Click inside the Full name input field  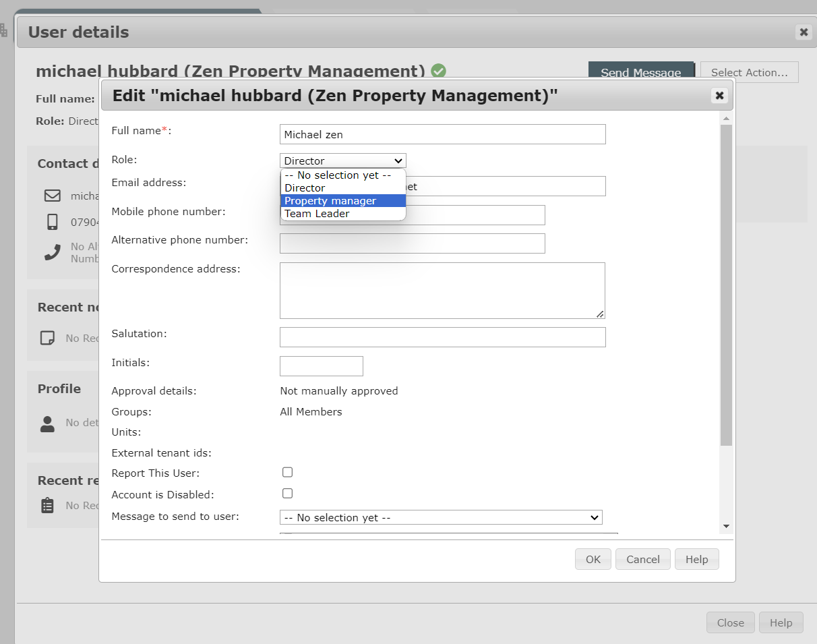point(442,134)
